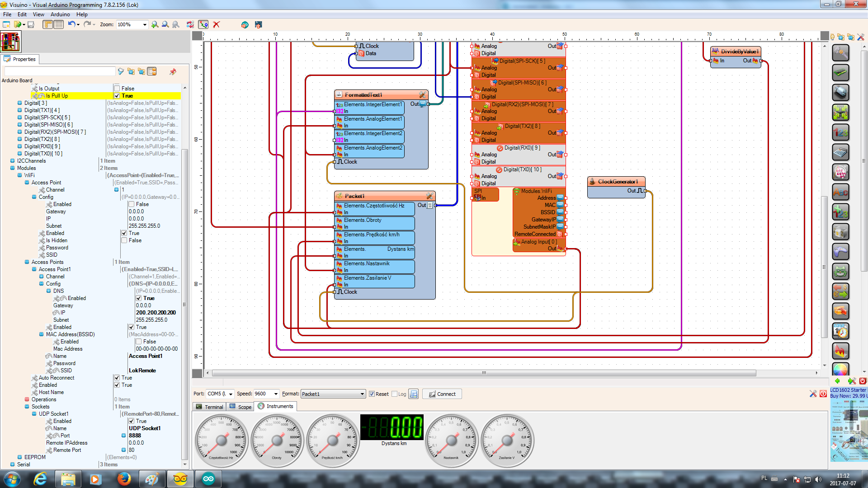The width and height of the screenshot is (868, 488).
Task: Select the ABC text category in palette
Action: (x=840, y=192)
